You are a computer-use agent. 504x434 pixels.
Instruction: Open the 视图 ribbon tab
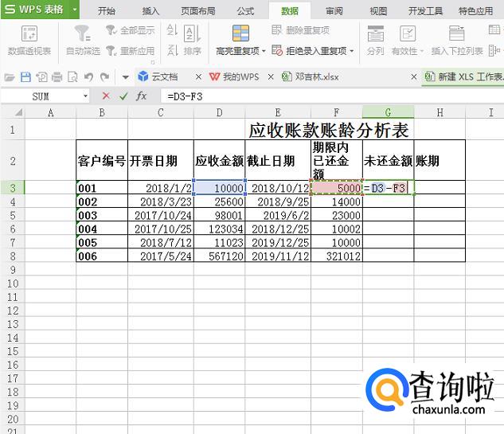click(x=378, y=11)
